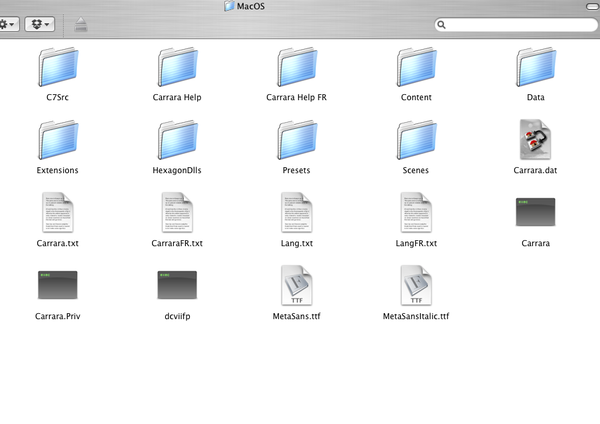Click the Finder search field

(516, 25)
